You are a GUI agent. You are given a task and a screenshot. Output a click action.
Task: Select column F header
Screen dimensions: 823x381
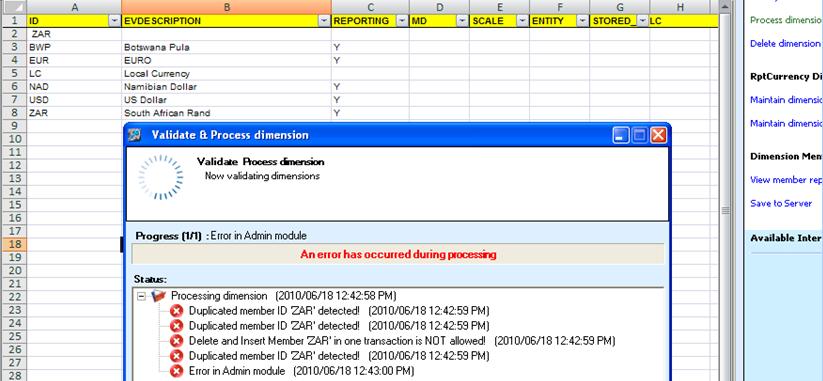pyautogui.click(x=560, y=7)
